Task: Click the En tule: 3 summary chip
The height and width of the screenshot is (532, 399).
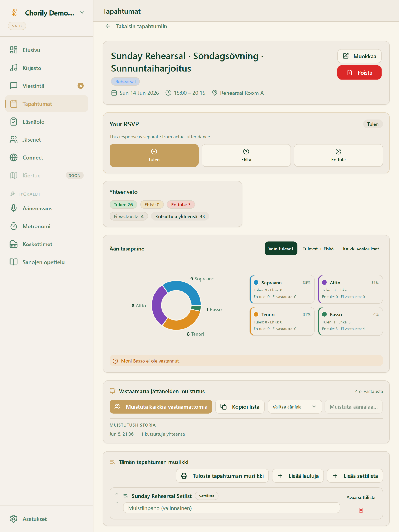Action: [x=181, y=204]
